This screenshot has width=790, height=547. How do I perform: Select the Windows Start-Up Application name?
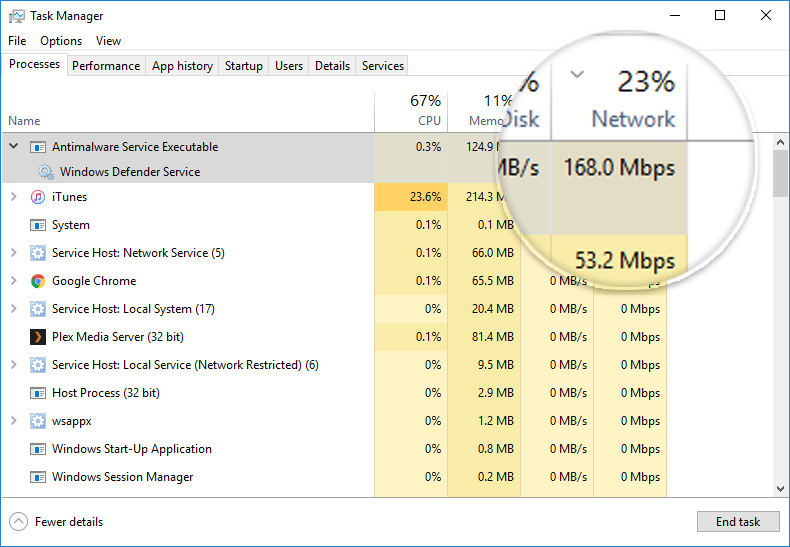(132, 449)
